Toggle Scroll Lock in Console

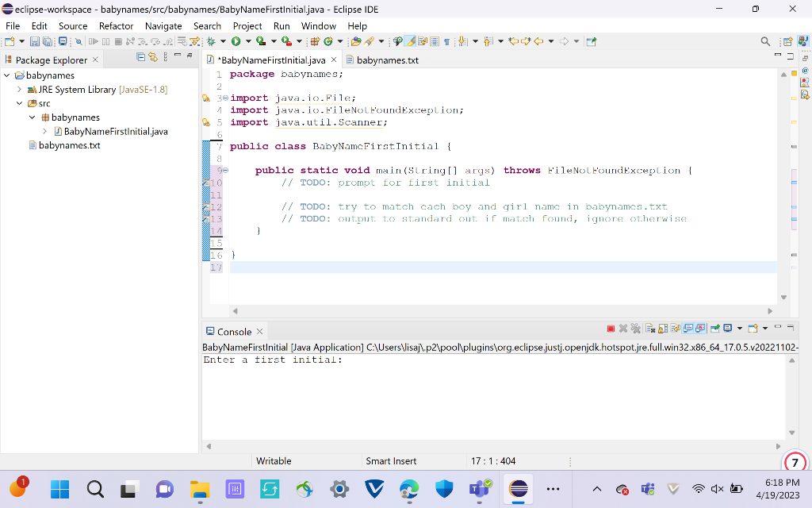point(663,328)
